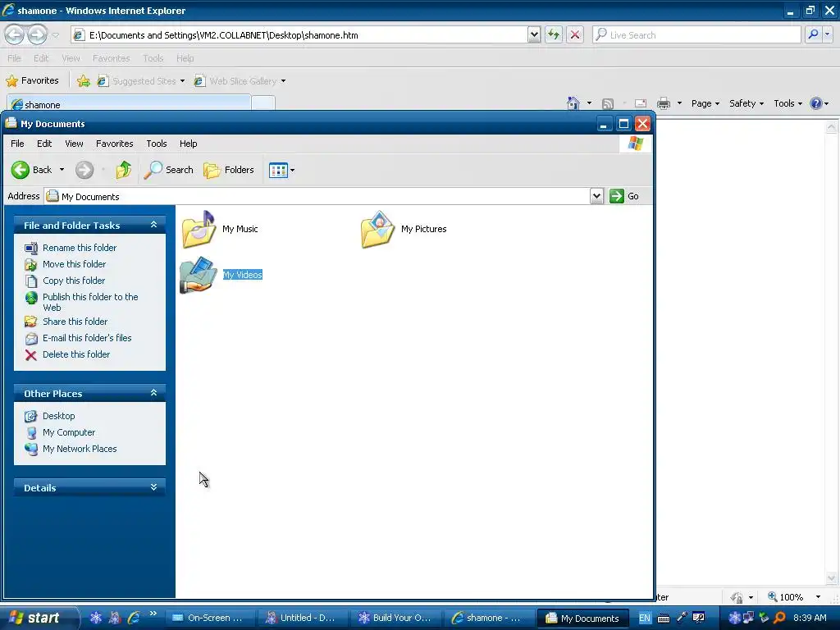
Task: Click Publish this folder to the Web
Action: [x=90, y=302]
